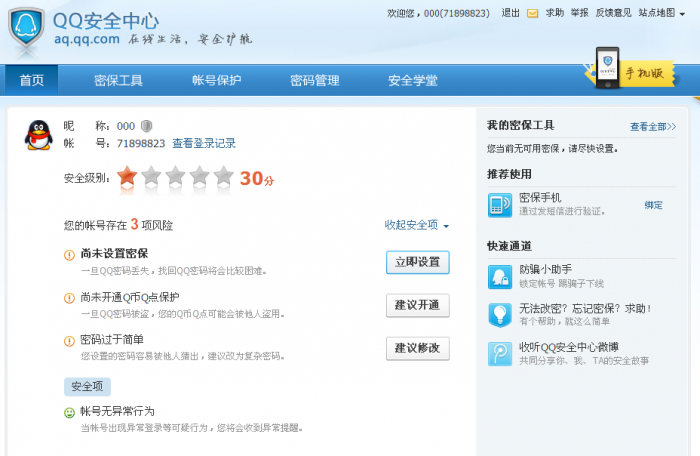700x456 pixels.
Task: Click the 密保手机 title text
Action: tap(540, 198)
